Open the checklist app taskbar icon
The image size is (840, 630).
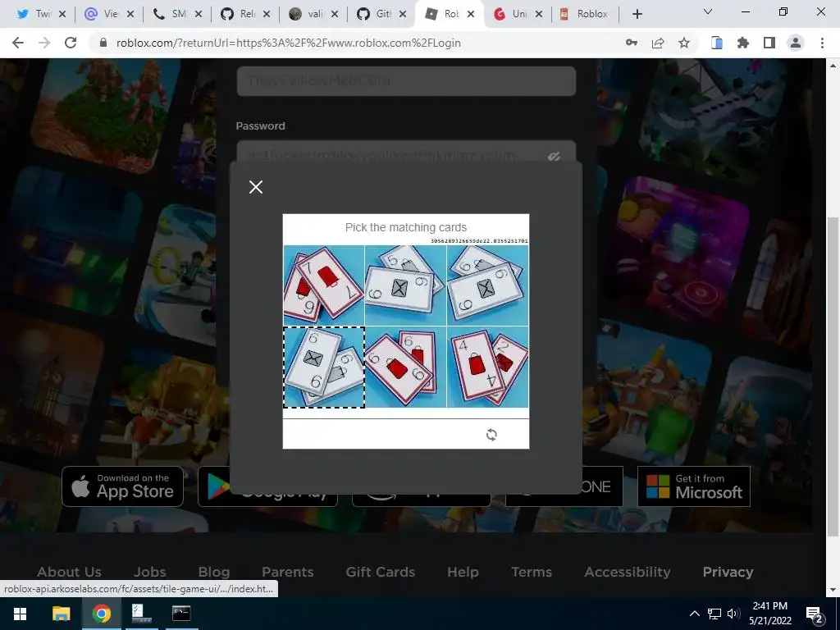point(141,614)
